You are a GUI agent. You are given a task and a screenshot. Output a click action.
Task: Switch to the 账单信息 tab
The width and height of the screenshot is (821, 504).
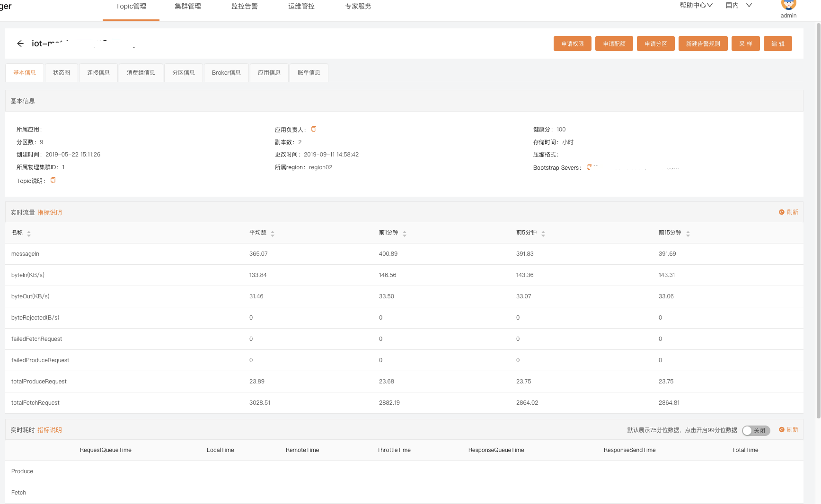[x=309, y=73]
